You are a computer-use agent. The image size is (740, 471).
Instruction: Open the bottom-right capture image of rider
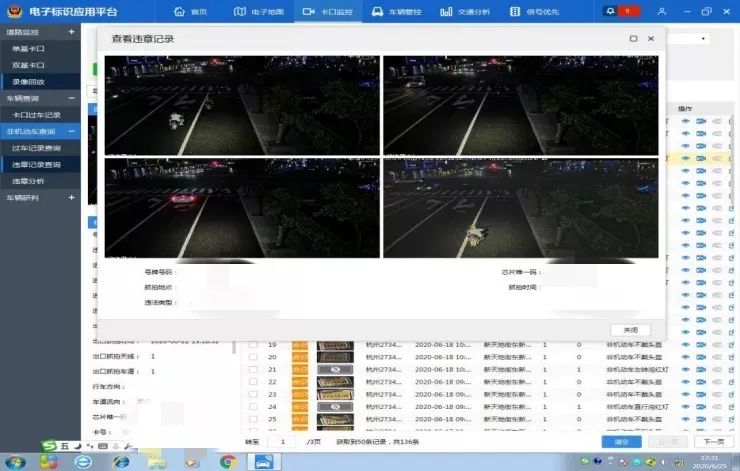[x=521, y=208]
